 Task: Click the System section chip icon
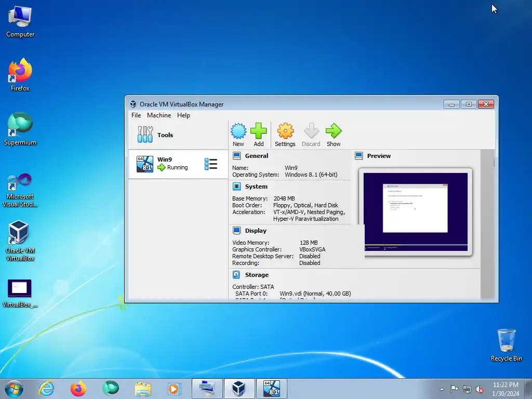coord(236,187)
